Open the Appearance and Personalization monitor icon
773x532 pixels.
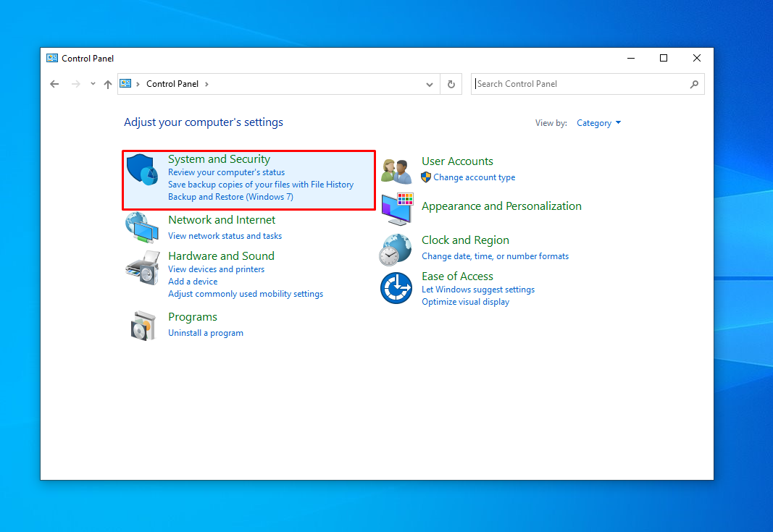(x=397, y=209)
